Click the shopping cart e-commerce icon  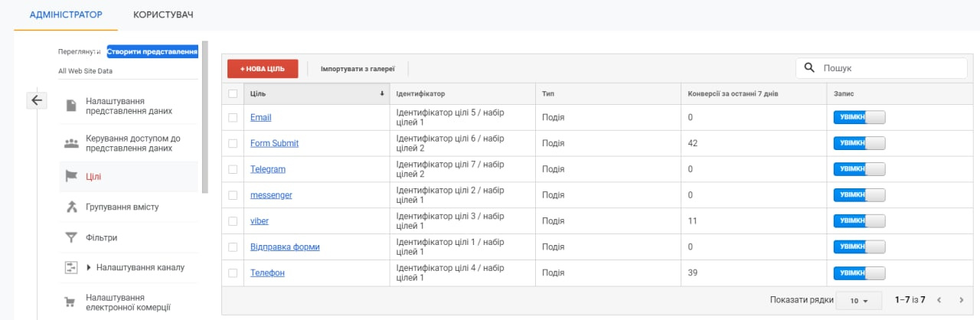(x=71, y=302)
